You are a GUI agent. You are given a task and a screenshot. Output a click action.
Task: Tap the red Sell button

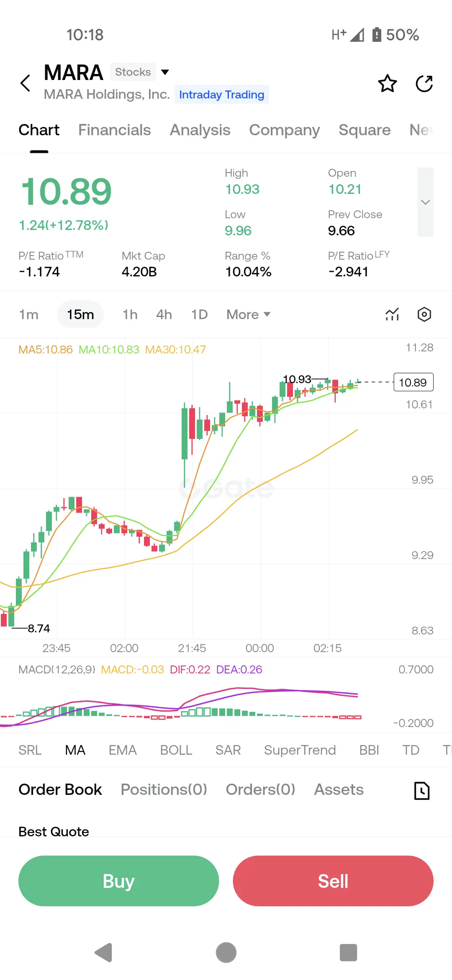click(333, 881)
